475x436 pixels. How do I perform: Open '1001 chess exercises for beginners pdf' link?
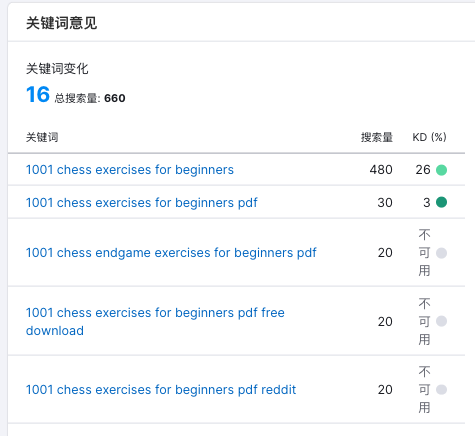click(142, 203)
